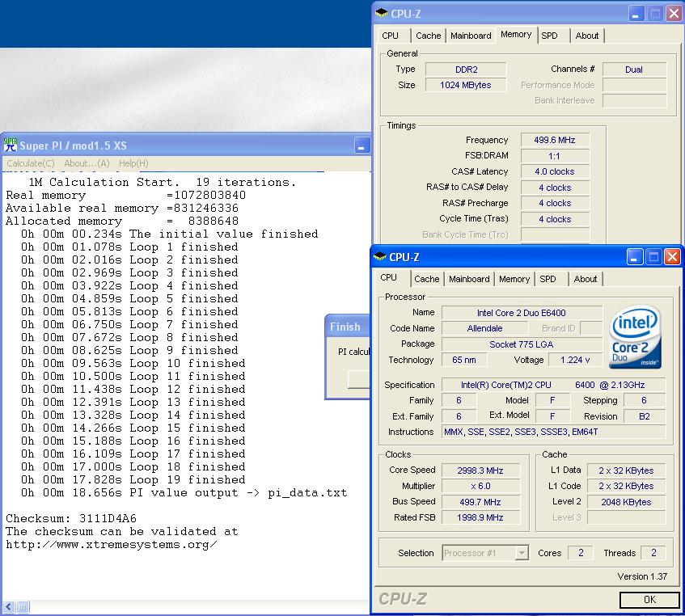Click OK button in CPU-Z window
This screenshot has width=685, height=616.
click(649, 599)
